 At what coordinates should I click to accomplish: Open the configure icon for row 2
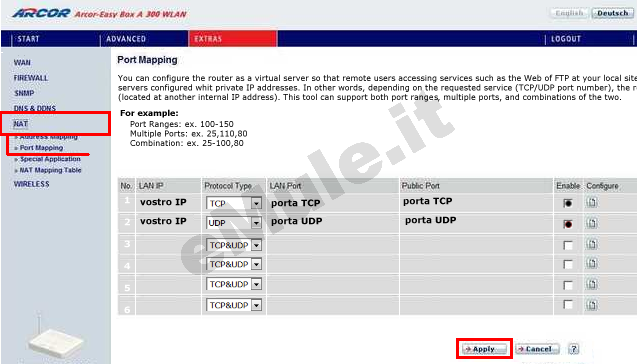tap(592, 223)
